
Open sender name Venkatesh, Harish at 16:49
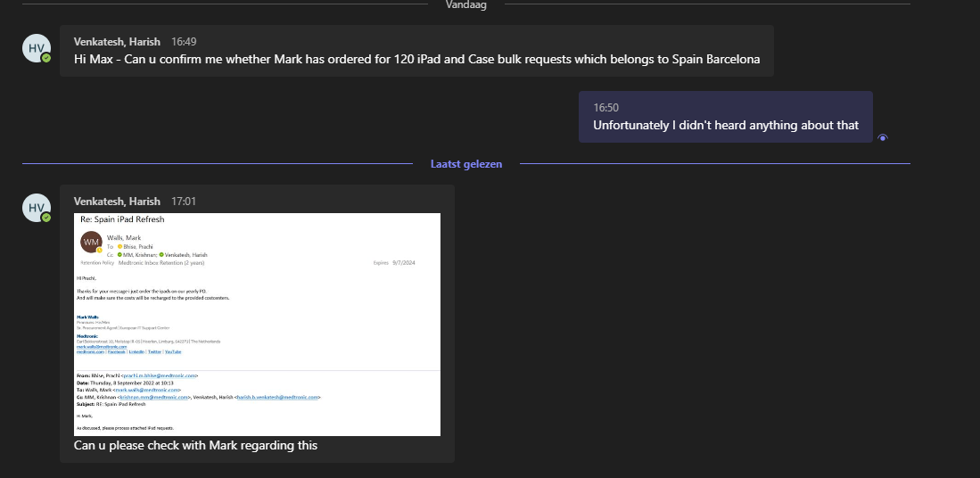point(117,41)
